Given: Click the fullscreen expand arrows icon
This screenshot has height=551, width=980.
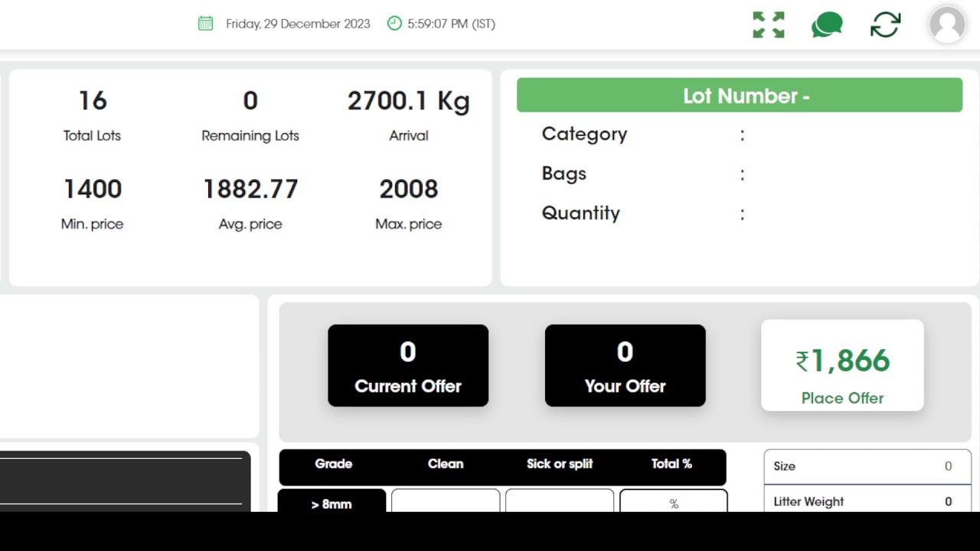Looking at the screenshot, I should 769,24.
